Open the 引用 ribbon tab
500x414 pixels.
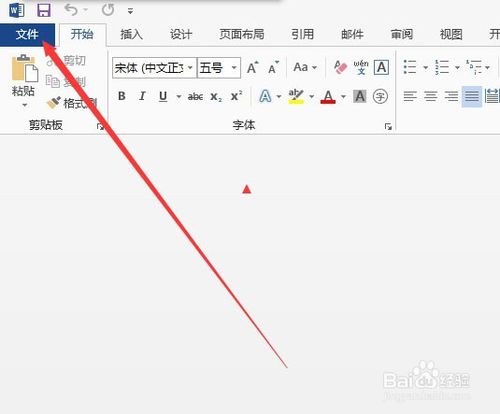(x=302, y=34)
